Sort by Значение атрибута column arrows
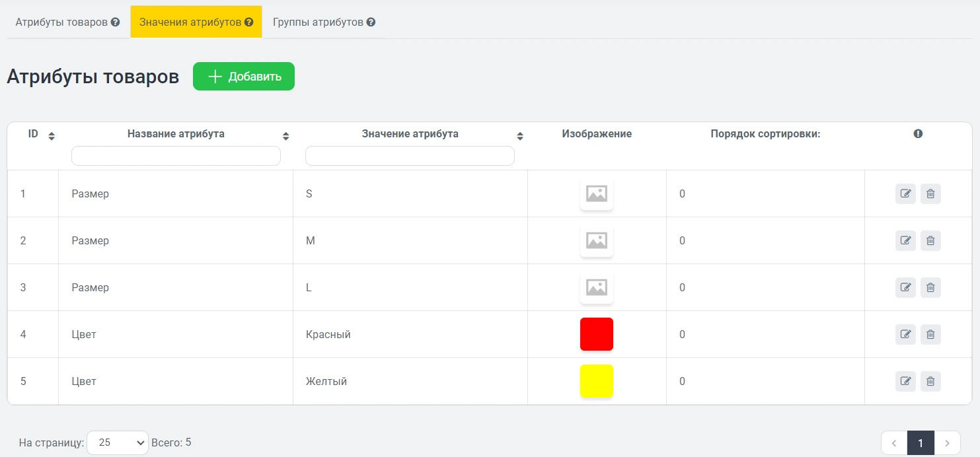 coord(520,136)
